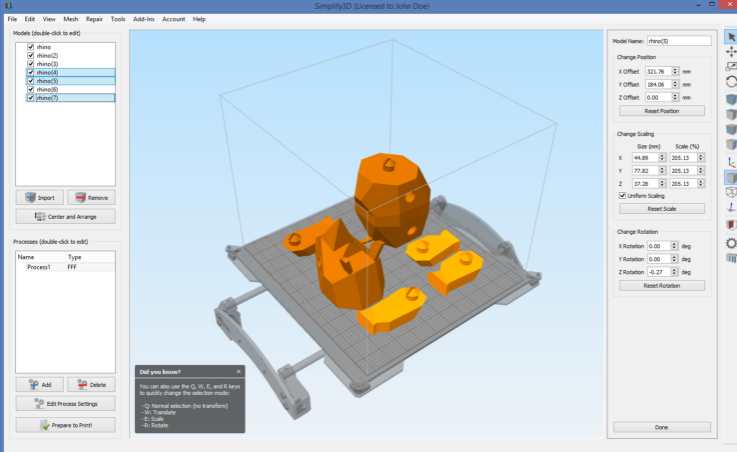This screenshot has width=737, height=452.
Task: Adjust the Y Rotation stepper arrows
Action: (x=674, y=259)
